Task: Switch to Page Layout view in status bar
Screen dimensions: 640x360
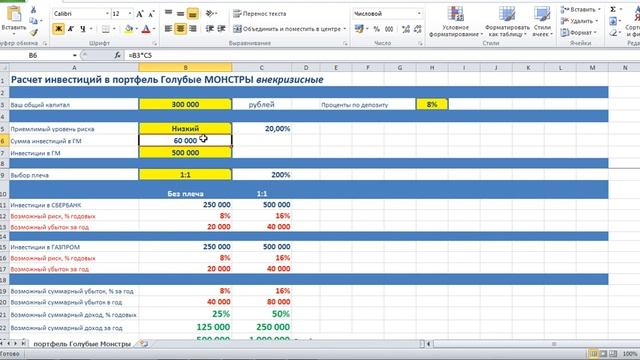Action: (603, 353)
